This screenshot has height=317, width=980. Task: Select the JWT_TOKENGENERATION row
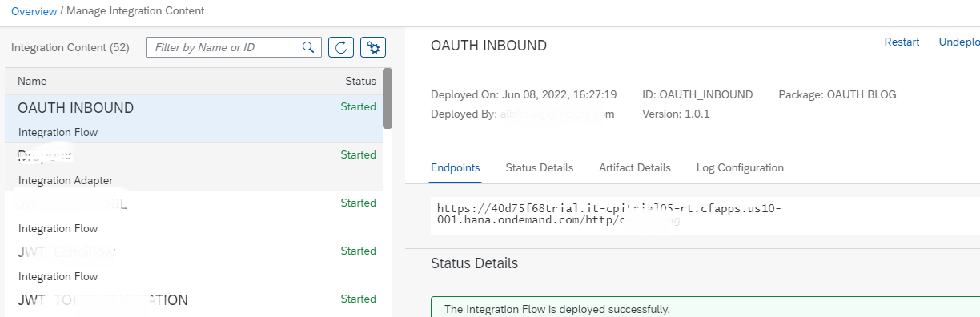(x=194, y=302)
